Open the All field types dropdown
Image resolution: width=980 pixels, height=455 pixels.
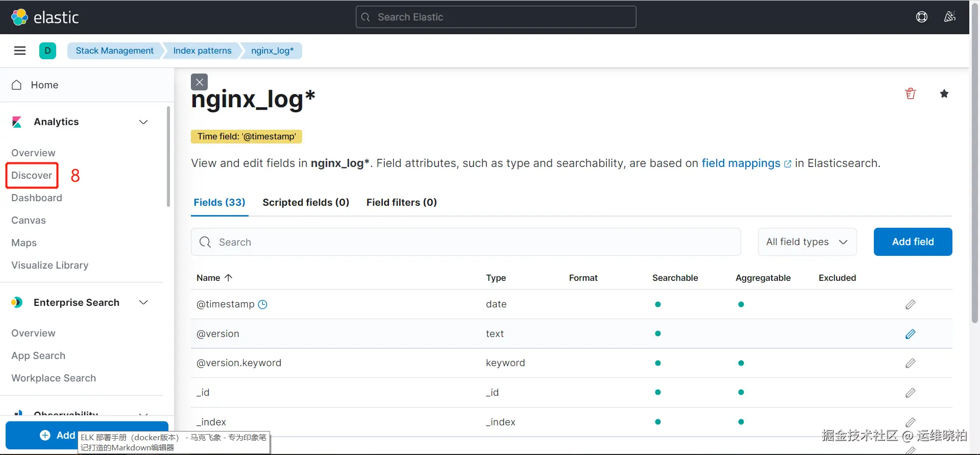tap(806, 242)
